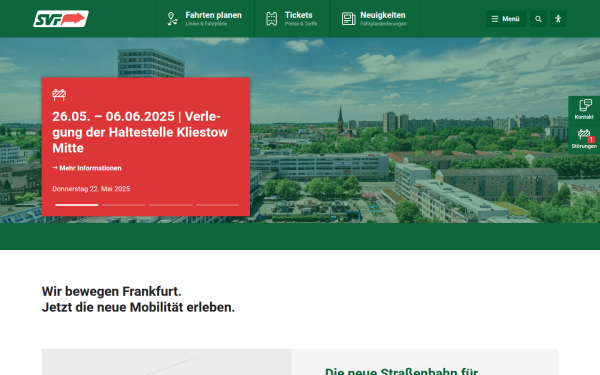600x375 pixels.
Task: Expand the Menü hamburger button
Action: (x=506, y=19)
